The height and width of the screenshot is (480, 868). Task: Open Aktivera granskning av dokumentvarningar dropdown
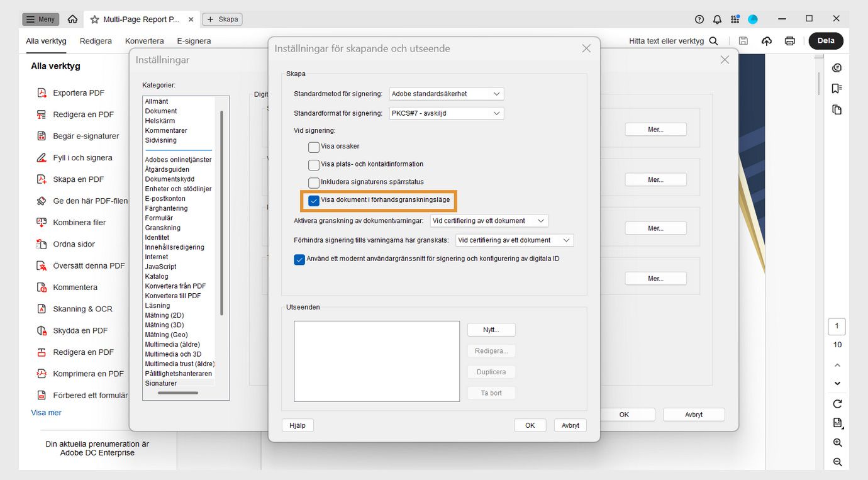point(489,221)
